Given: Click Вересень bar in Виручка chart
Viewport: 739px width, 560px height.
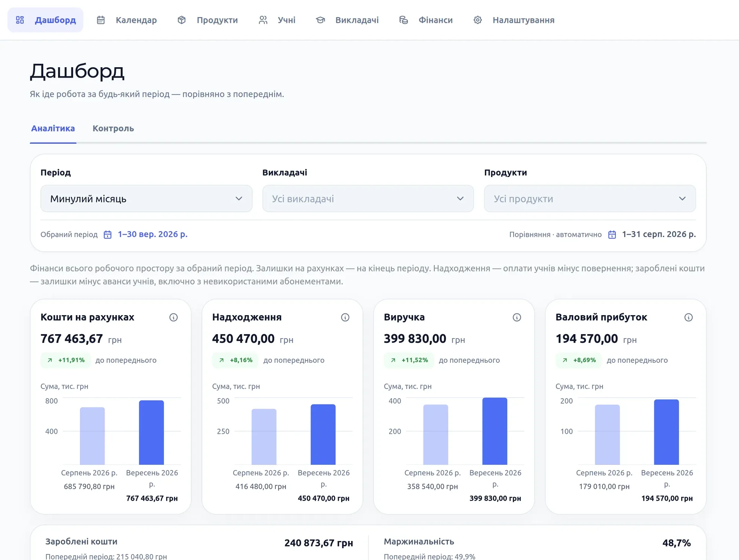Looking at the screenshot, I should point(495,431).
